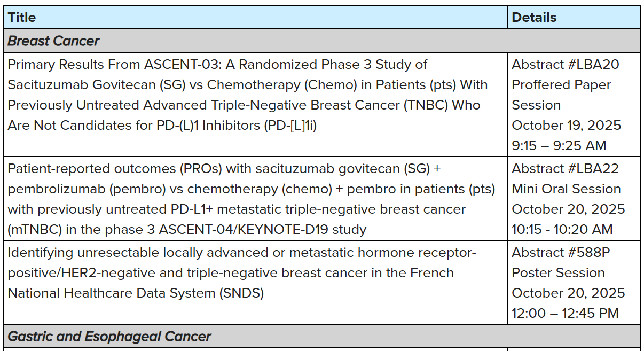The image size is (644, 351).
Task: Click the National Healthcare Data System (SNDS) text
Action: point(136,293)
